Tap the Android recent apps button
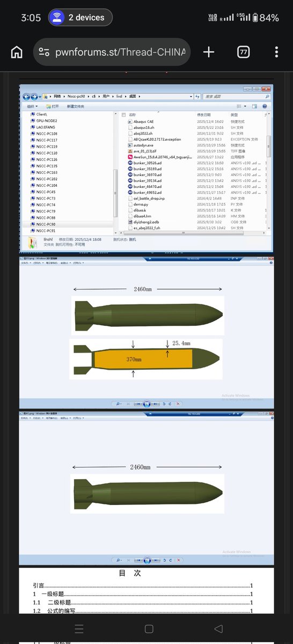The image size is (293, 644). (79, 629)
